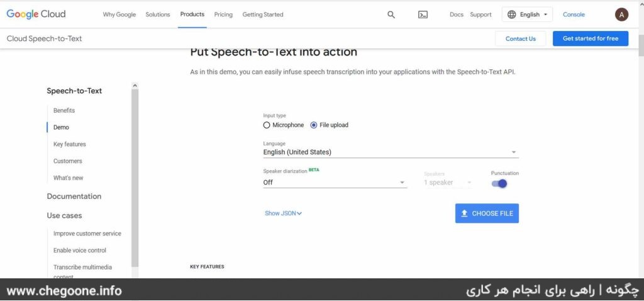
Task: Click the CHOOSE FILE upload button
Action: point(487,213)
